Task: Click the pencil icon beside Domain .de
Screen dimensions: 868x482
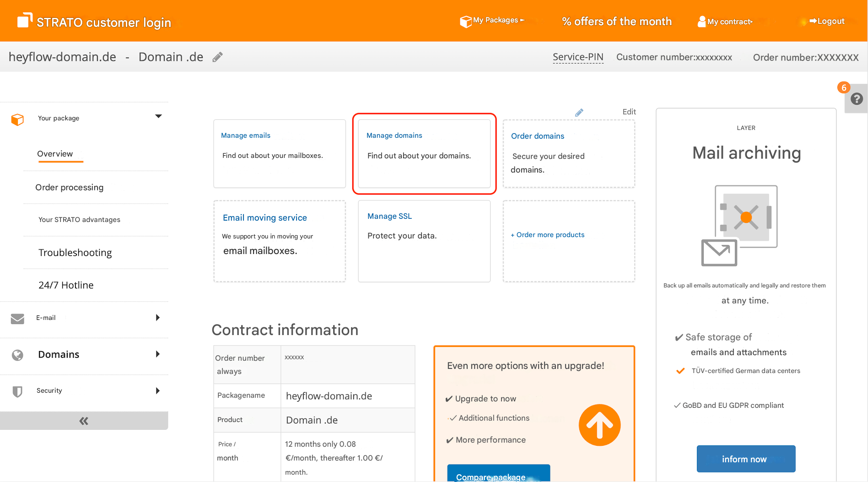Action: (x=218, y=57)
